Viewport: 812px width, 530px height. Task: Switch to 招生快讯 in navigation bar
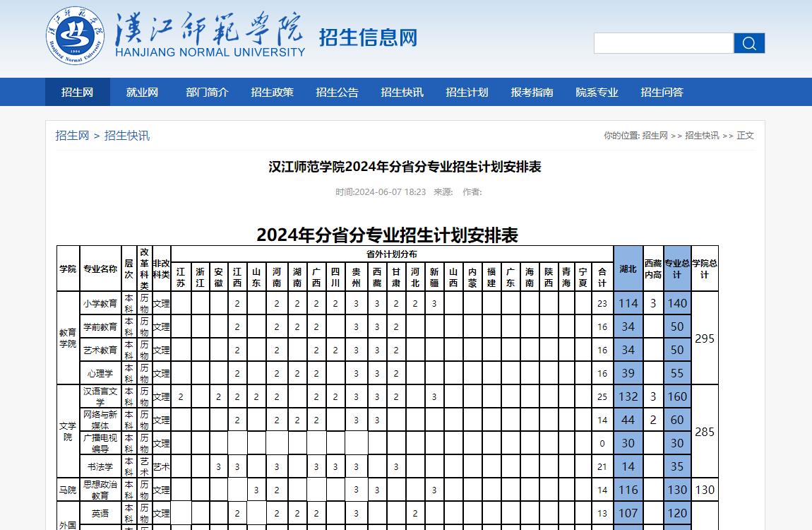click(x=402, y=92)
